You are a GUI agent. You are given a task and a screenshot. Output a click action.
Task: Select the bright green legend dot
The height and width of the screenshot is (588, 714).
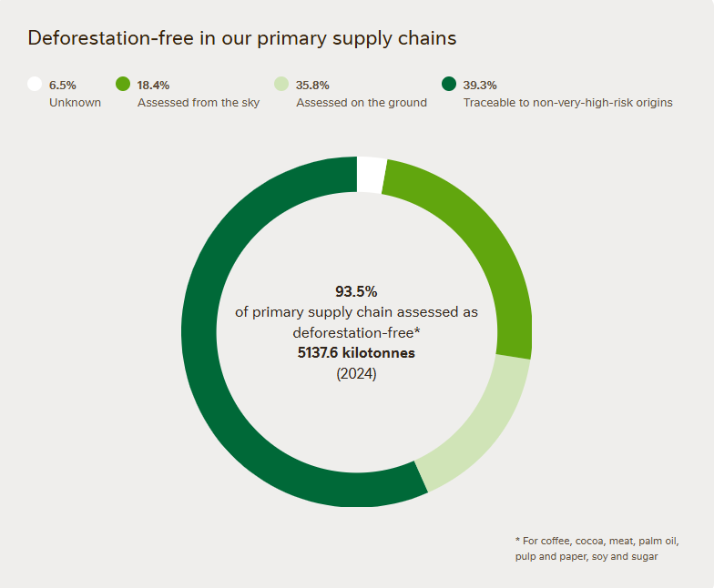(124, 85)
